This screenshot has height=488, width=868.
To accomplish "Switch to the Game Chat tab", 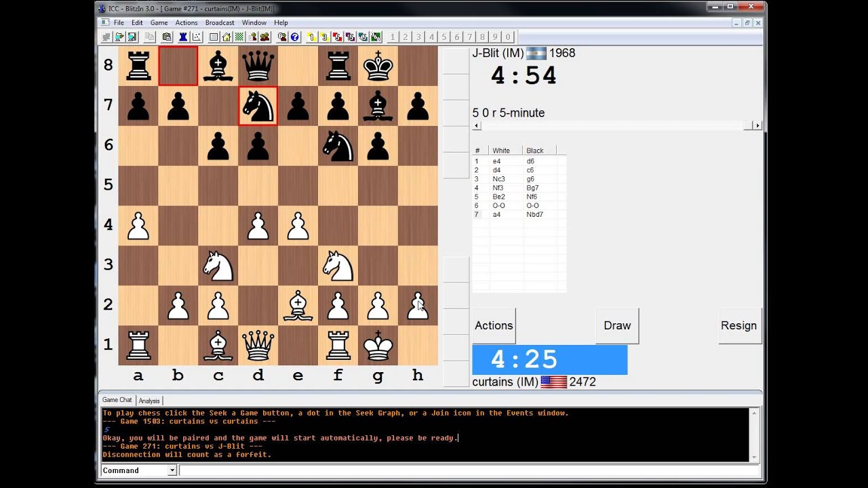I will click(117, 400).
